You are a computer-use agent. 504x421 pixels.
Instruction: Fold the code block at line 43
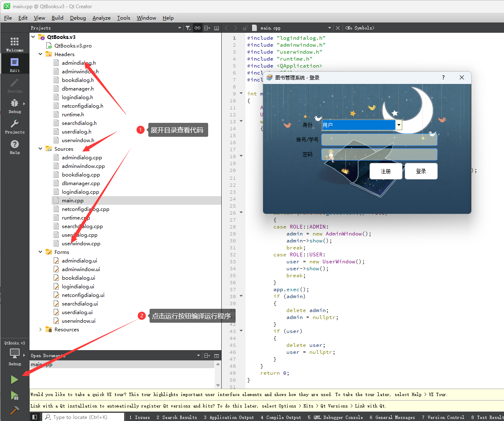point(241,331)
